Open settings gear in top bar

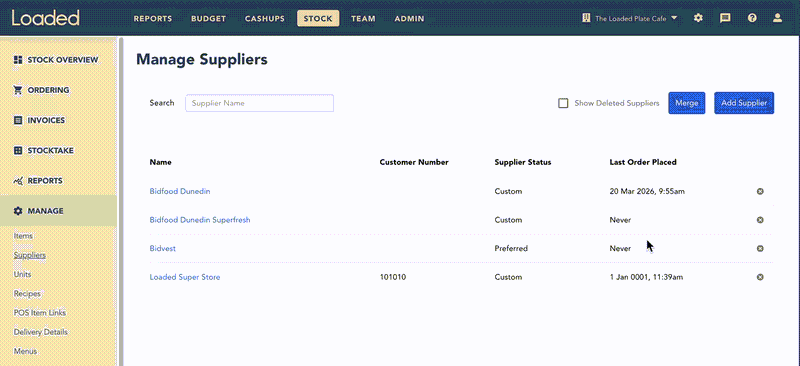pyautogui.click(x=698, y=18)
